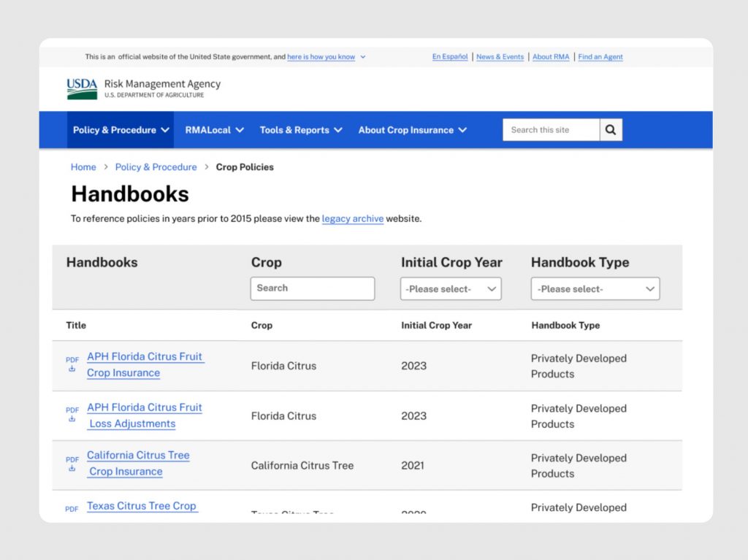Screen dimensions: 748x560
Task: Click PDF icon beside APH Florida Citrus Fruit Loss Adjustments
Action: click(72, 414)
